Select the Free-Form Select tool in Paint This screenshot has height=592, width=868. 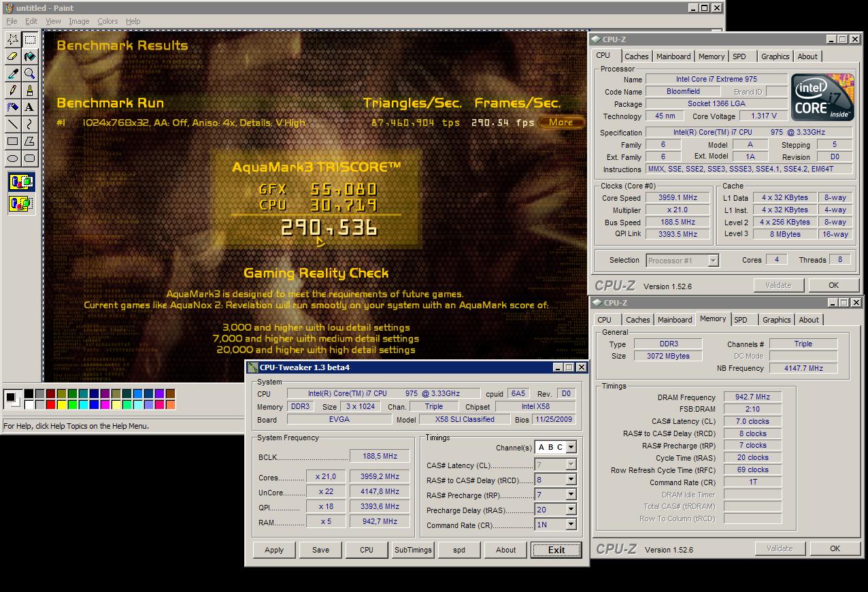[x=13, y=39]
